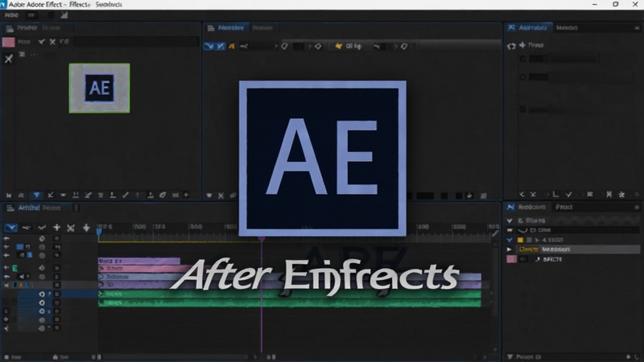The height and width of the screenshot is (362, 644).
Task: Open the timeline panel's hamburger menu
Action: [x=9, y=208]
